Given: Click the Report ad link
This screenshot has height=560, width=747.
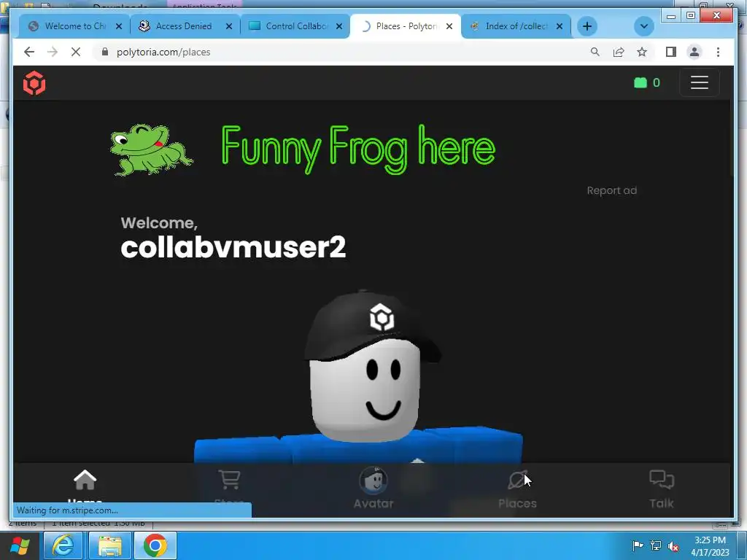Looking at the screenshot, I should point(611,190).
